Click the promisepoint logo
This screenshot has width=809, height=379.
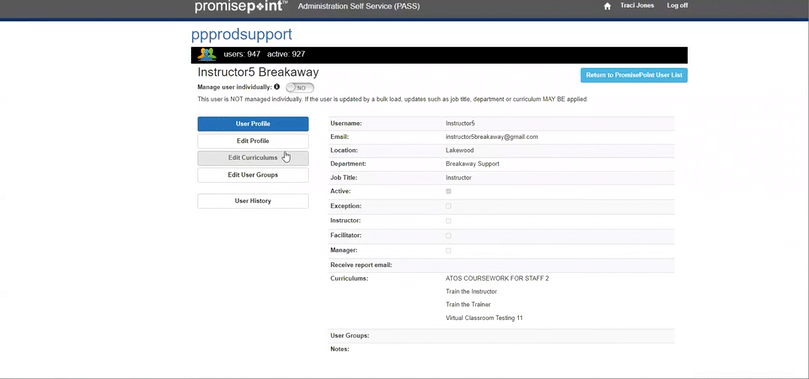click(241, 7)
